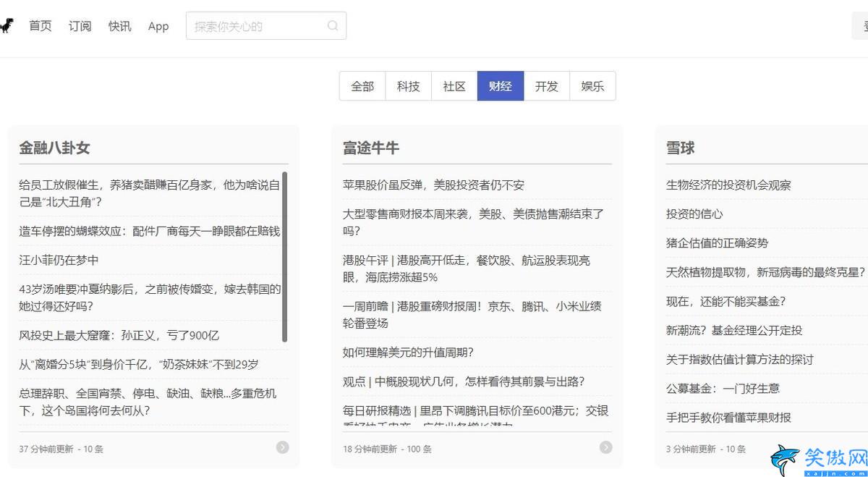This screenshot has width=868, height=477.
Task: Open article 港股午评 | 港股高开低走
Action: [467, 269]
